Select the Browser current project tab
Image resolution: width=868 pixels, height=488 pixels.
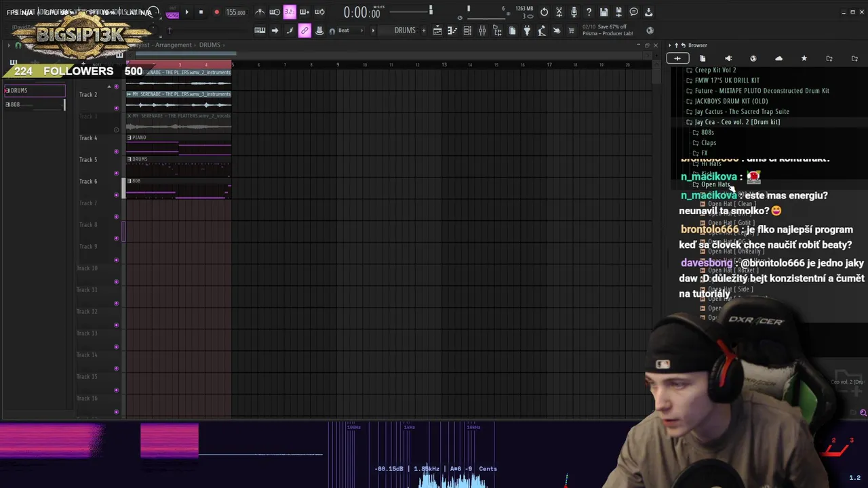[x=703, y=58]
